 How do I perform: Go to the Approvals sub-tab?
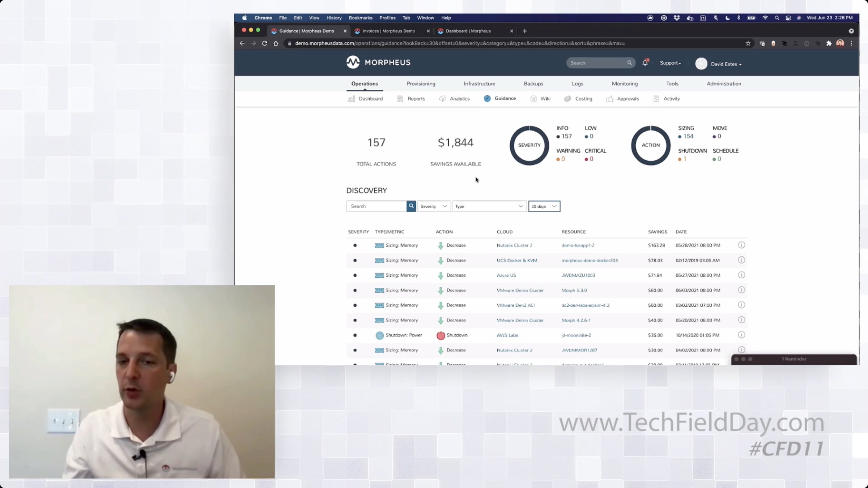tap(622, 99)
